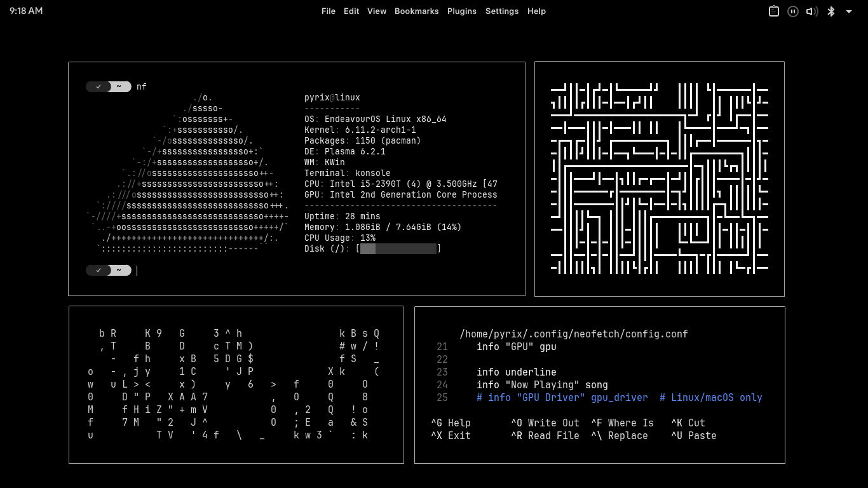Click the media pause tray icon
868x488 pixels.
(792, 11)
